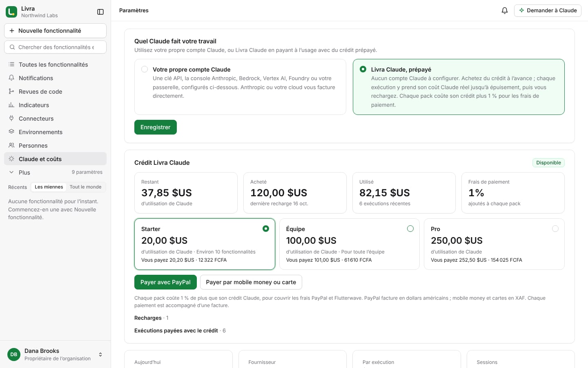Click the spark icon beside Claude et coûts
The width and height of the screenshot is (588, 368).
[x=11, y=159]
